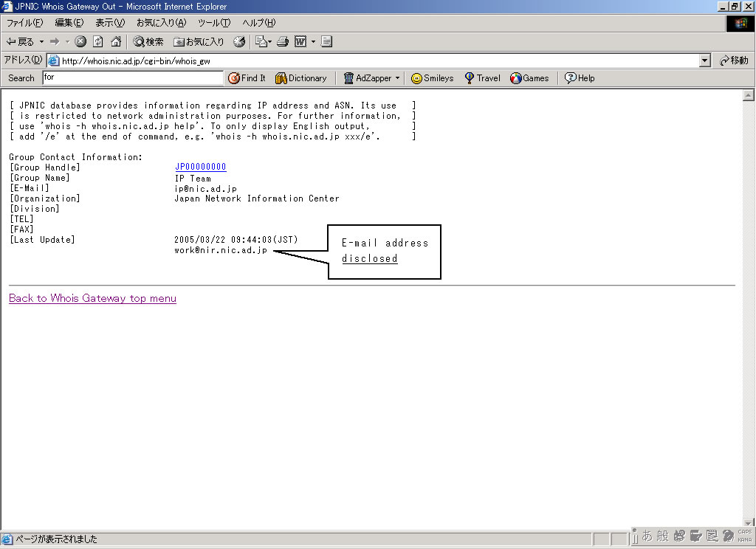Click the Stop loading icon

[80, 41]
